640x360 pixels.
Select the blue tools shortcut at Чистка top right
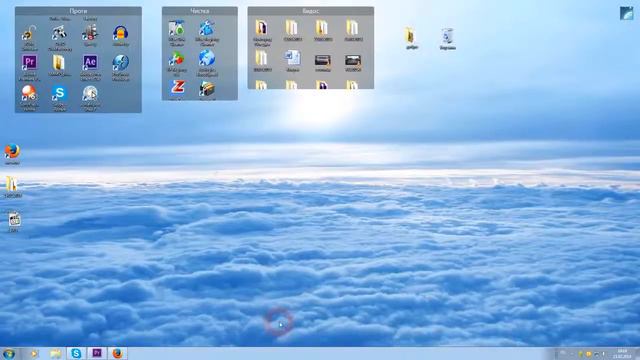coord(207,28)
